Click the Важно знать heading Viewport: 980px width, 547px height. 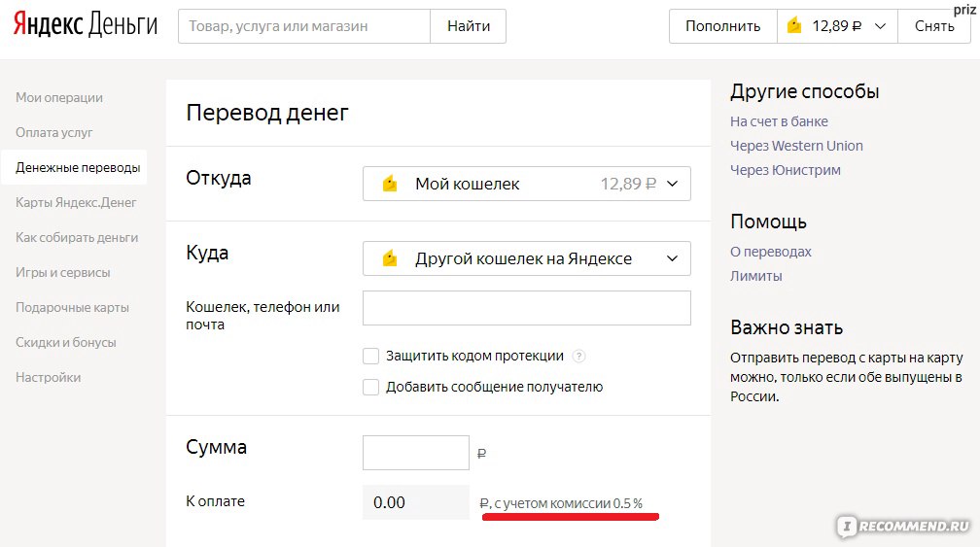787,327
